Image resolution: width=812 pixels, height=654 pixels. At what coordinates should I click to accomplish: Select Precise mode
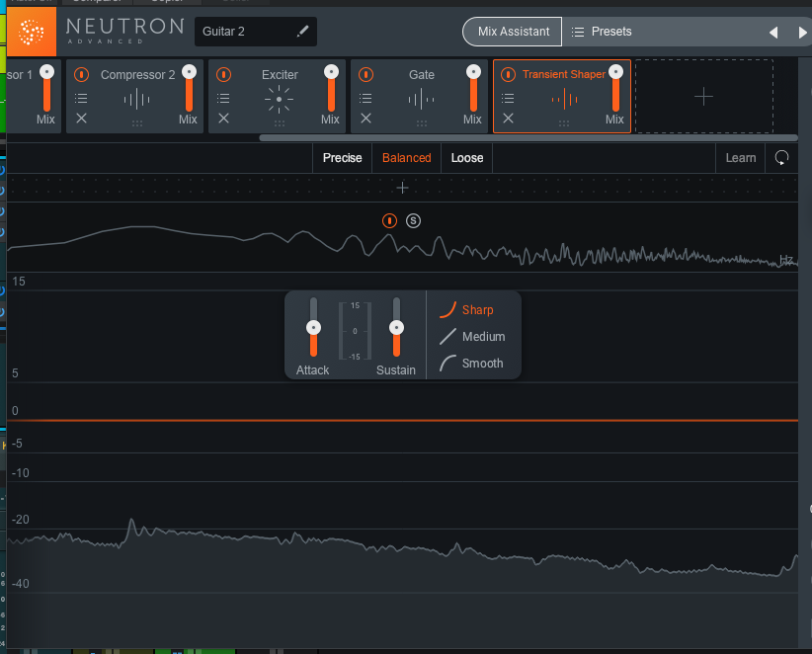pyautogui.click(x=343, y=158)
